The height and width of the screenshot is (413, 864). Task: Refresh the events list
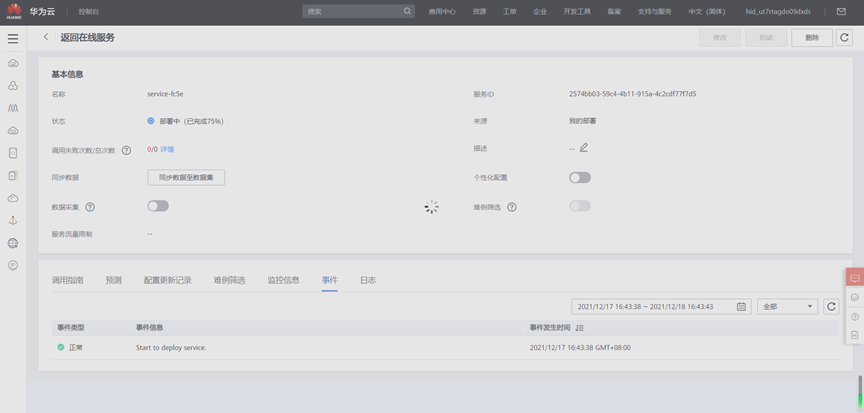coord(831,307)
